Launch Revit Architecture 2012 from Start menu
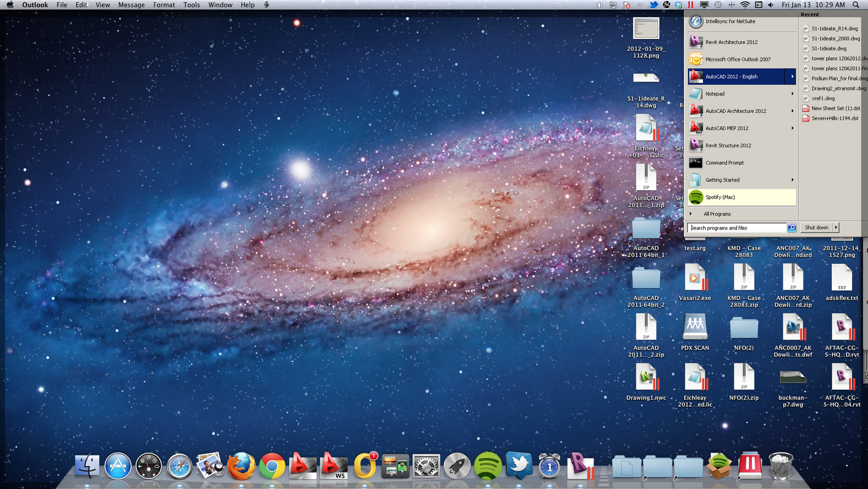 742,42
